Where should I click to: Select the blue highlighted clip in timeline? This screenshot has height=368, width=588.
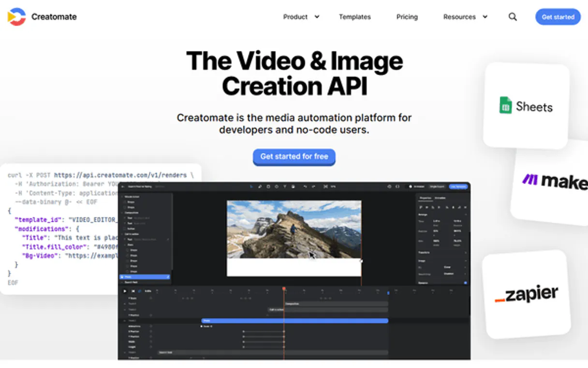click(294, 321)
